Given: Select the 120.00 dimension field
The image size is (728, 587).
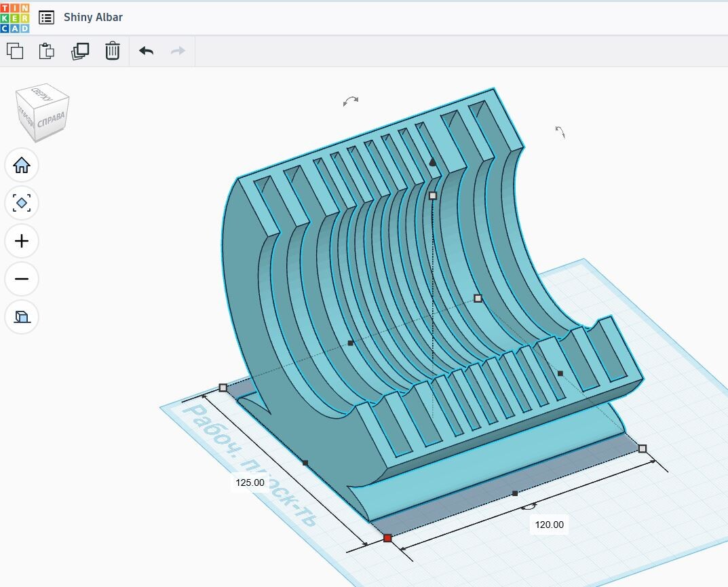Looking at the screenshot, I should 549,525.
